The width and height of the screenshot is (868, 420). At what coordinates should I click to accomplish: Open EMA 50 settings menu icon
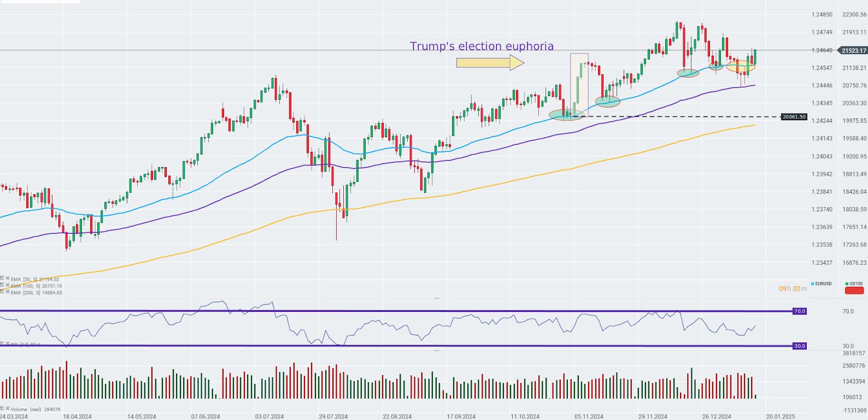2,279
